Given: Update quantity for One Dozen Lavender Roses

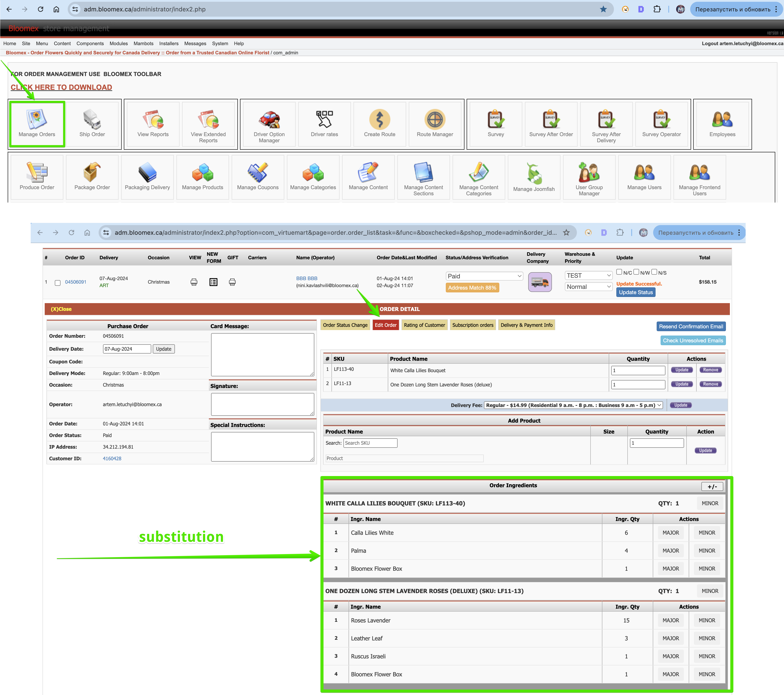Looking at the screenshot, I should click(x=682, y=384).
